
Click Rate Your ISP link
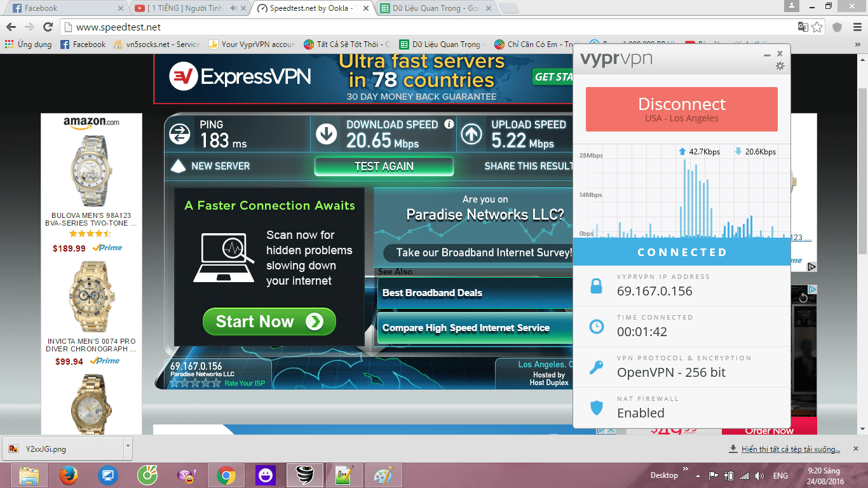click(245, 383)
